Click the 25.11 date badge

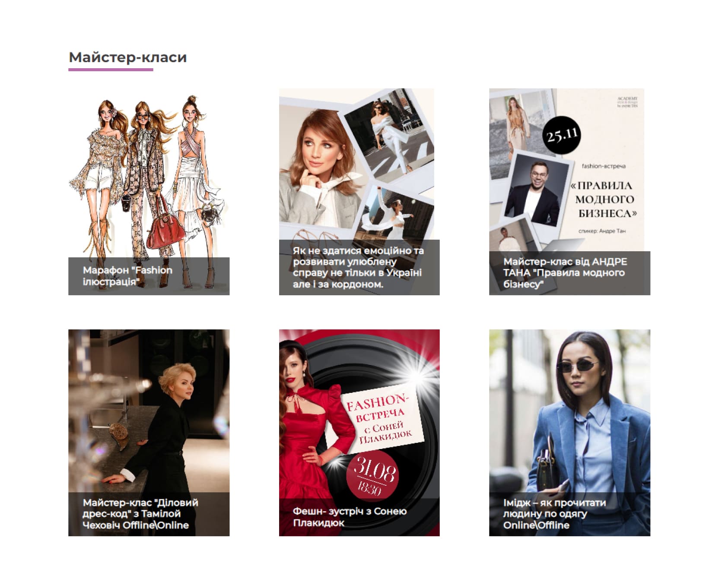(x=561, y=136)
